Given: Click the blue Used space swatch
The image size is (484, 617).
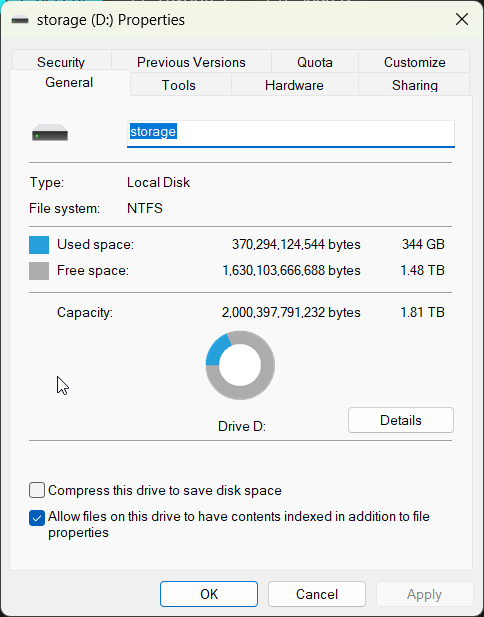Looking at the screenshot, I should coord(39,245).
